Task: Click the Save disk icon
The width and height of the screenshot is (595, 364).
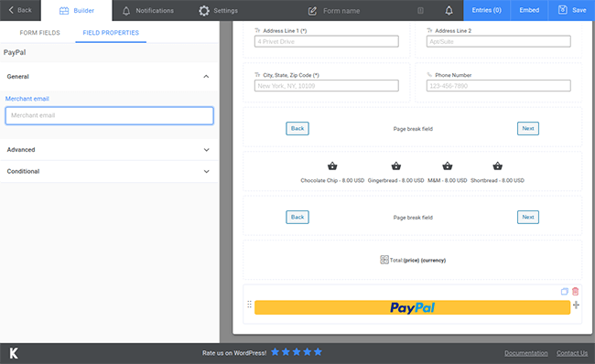Action: 563,10
